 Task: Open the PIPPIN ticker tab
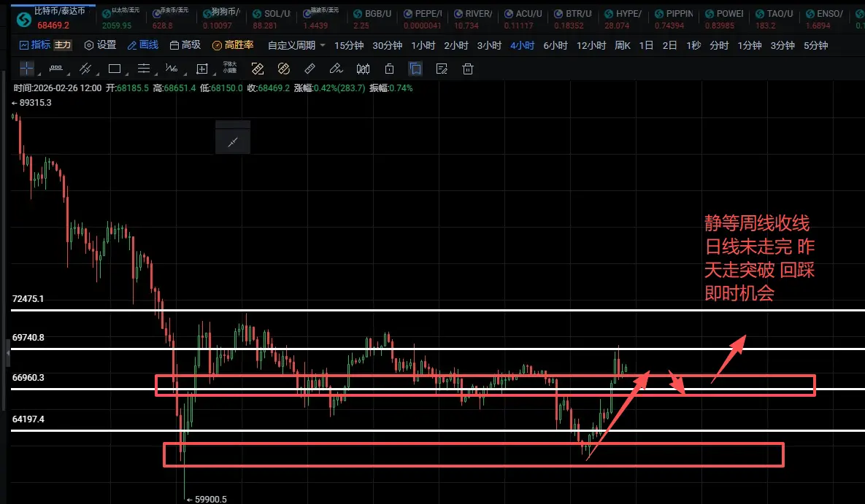pyautogui.click(x=674, y=18)
